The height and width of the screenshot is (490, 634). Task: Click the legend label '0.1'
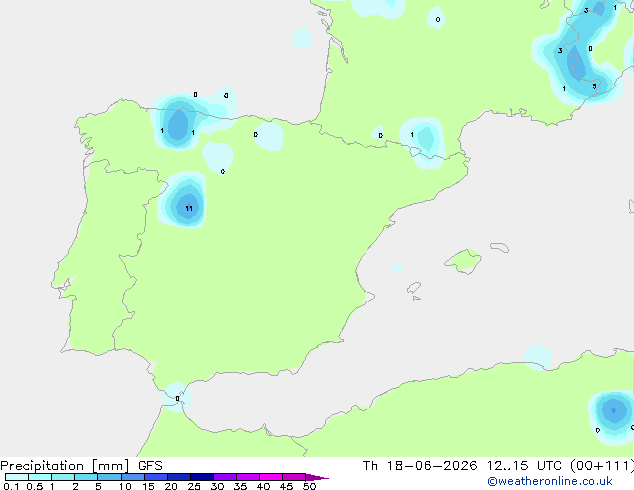pyautogui.click(x=11, y=486)
